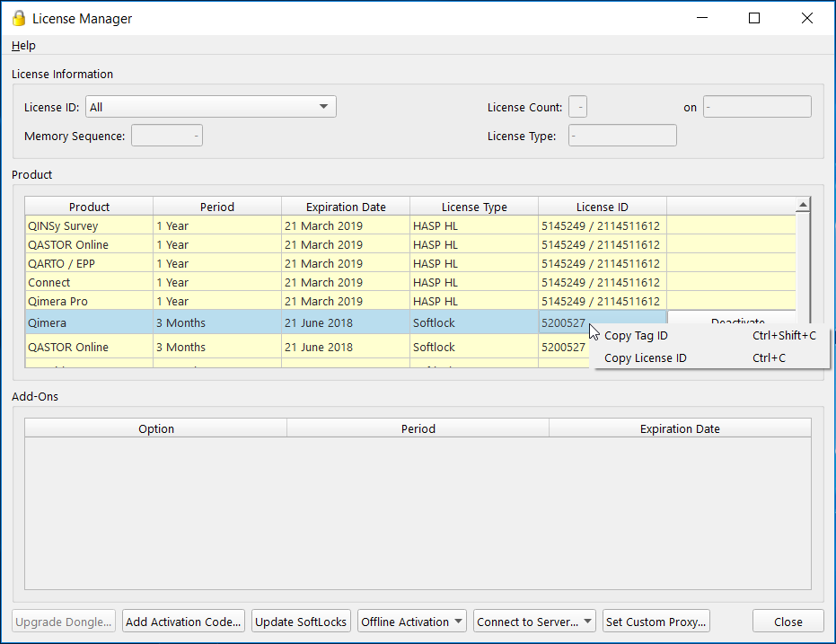
Task: Maximize the License Manager window
Action: (x=754, y=18)
